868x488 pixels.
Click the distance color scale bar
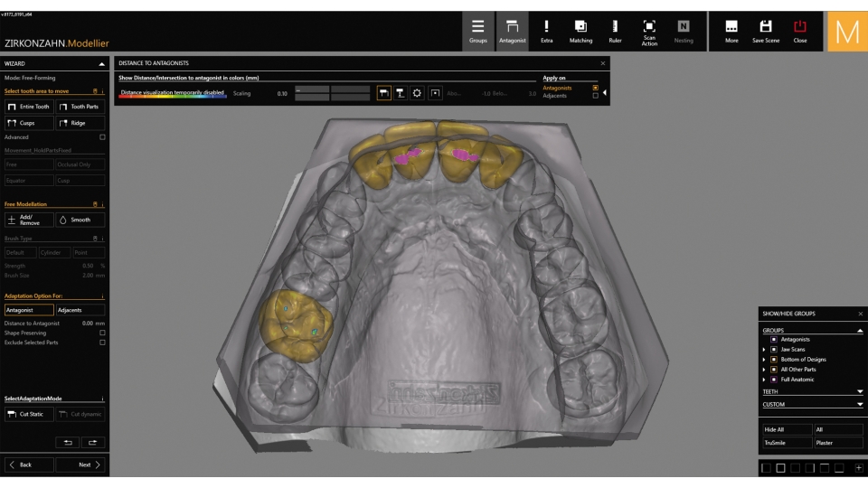coord(172,97)
